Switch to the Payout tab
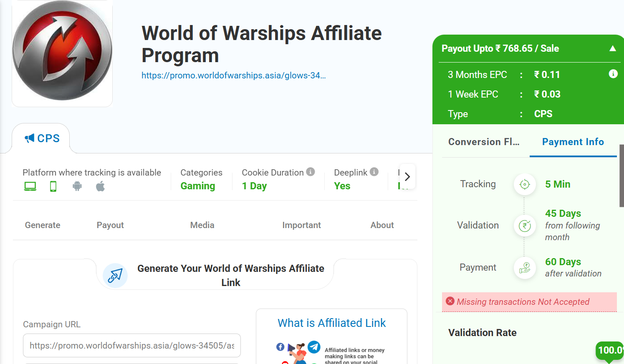The height and width of the screenshot is (364, 624). tap(110, 225)
